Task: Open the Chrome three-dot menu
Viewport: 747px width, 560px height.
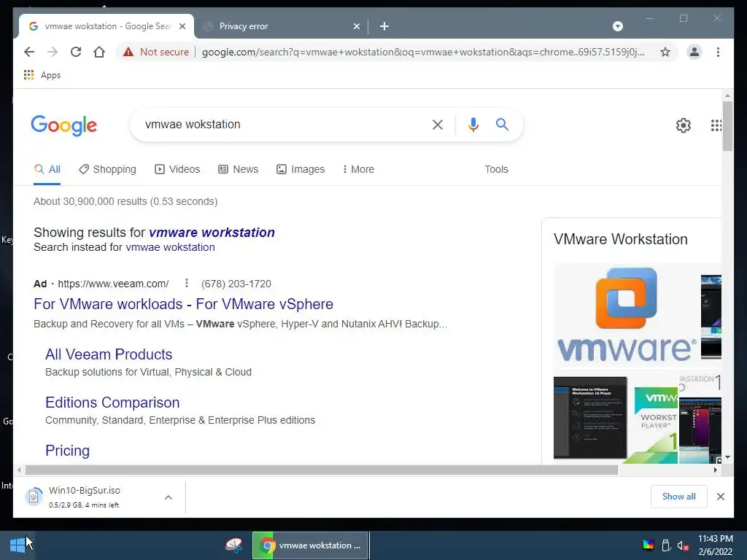Action: [x=718, y=52]
